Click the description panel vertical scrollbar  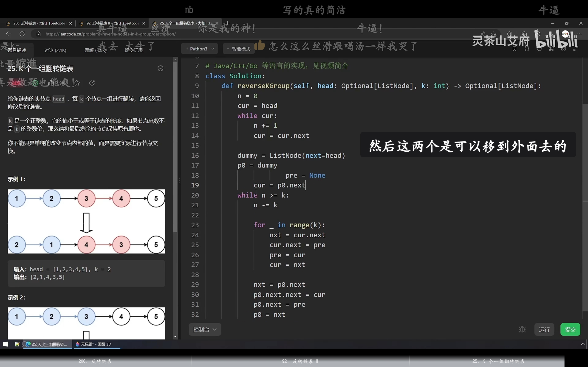click(175, 146)
